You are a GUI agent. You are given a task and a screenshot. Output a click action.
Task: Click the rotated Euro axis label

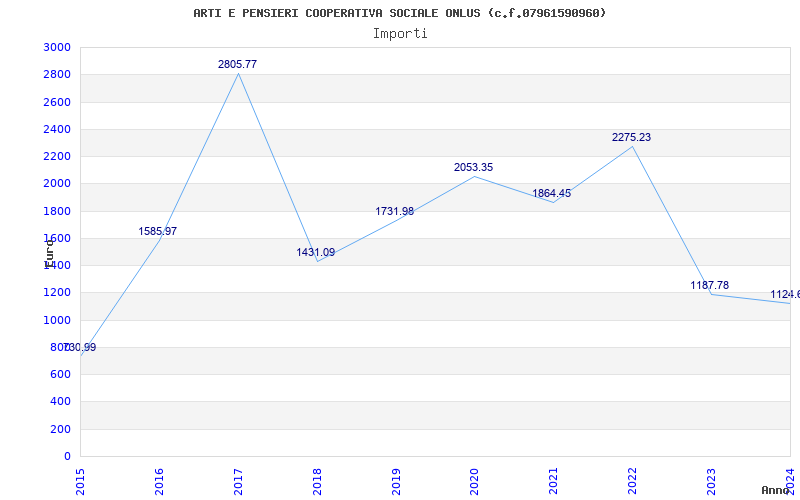pyautogui.click(x=49, y=254)
